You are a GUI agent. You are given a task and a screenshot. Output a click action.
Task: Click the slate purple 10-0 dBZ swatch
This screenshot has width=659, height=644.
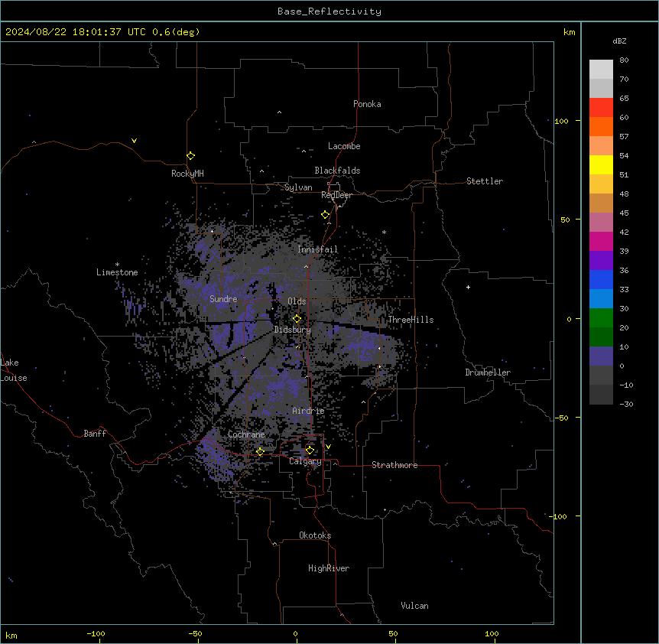(601, 356)
